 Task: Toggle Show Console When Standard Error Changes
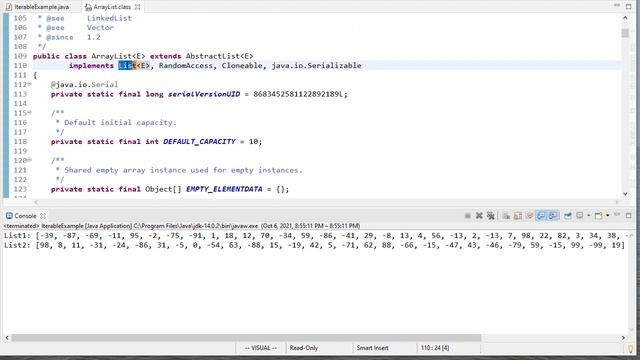553,216
